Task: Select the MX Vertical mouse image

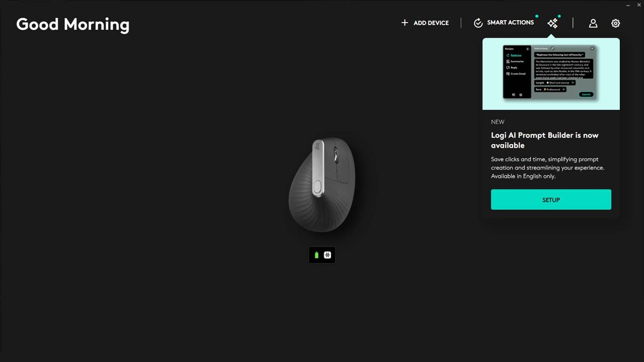Action: (322, 185)
